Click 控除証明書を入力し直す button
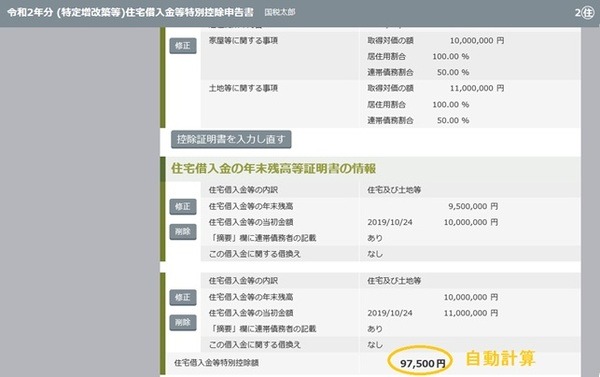600x377 pixels. point(231,139)
